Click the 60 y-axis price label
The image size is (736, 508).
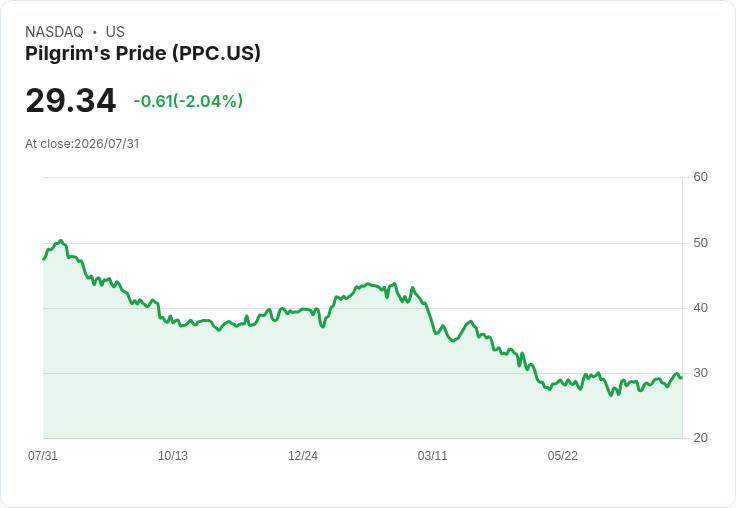click(700, 177)
